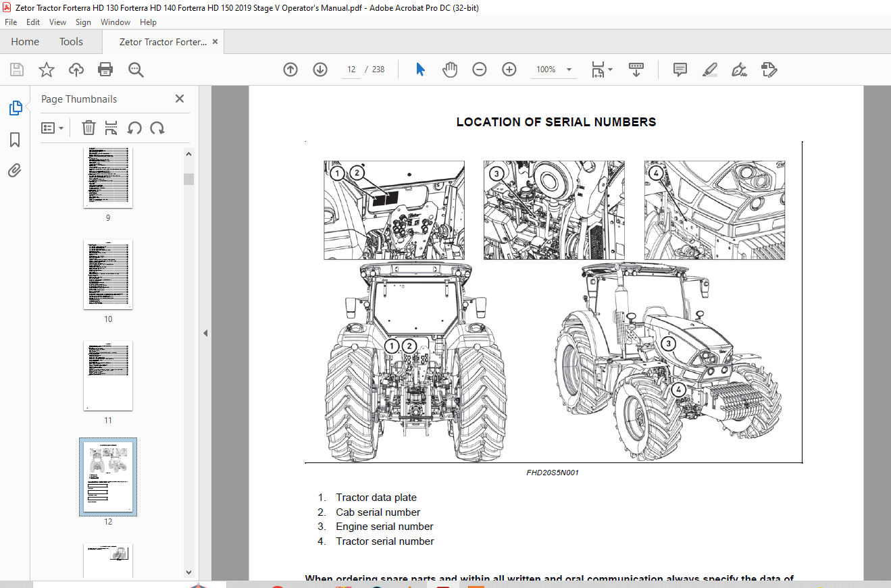Open the Window menu

pos(116,22)
